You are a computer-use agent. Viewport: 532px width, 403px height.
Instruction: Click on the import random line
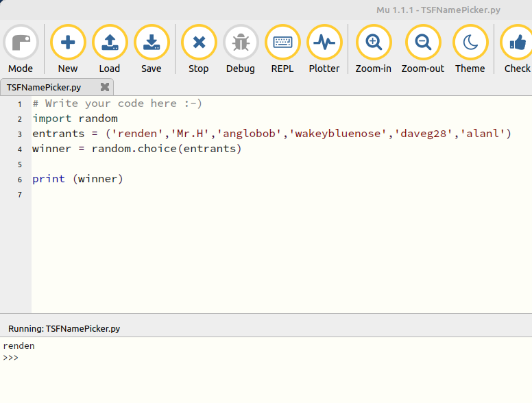point(75,119)
